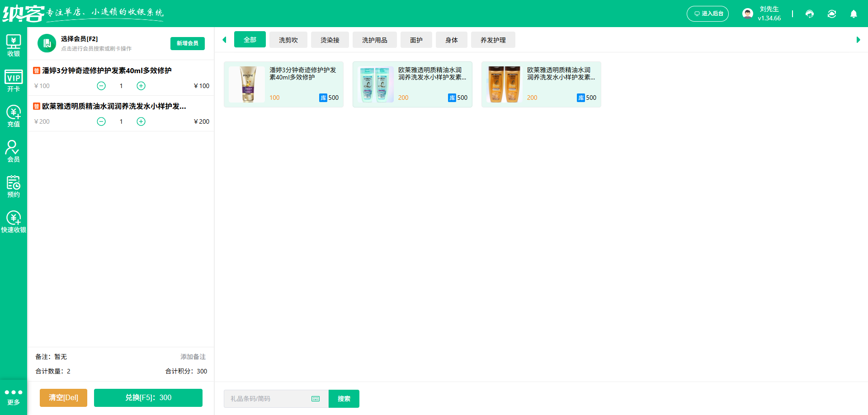
Task: Open the VIP 开卡 sidebar icon
Action: tap(14, 81)
